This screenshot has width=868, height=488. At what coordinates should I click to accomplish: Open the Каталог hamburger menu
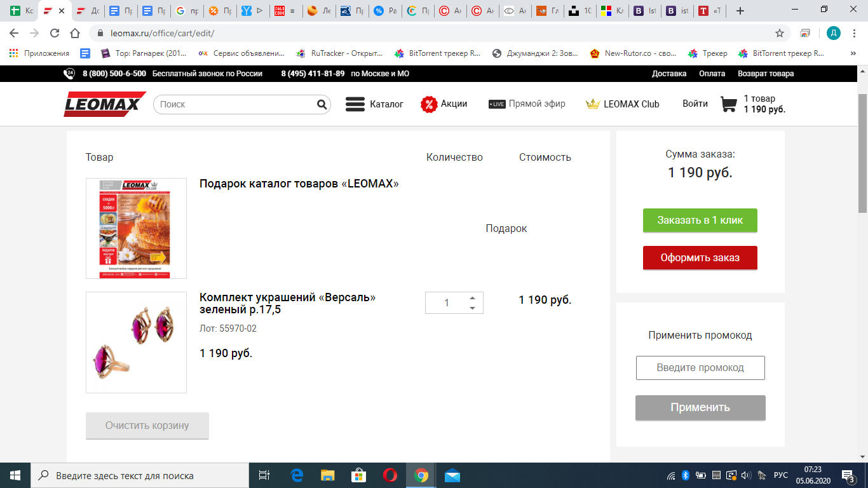point(374,104)
